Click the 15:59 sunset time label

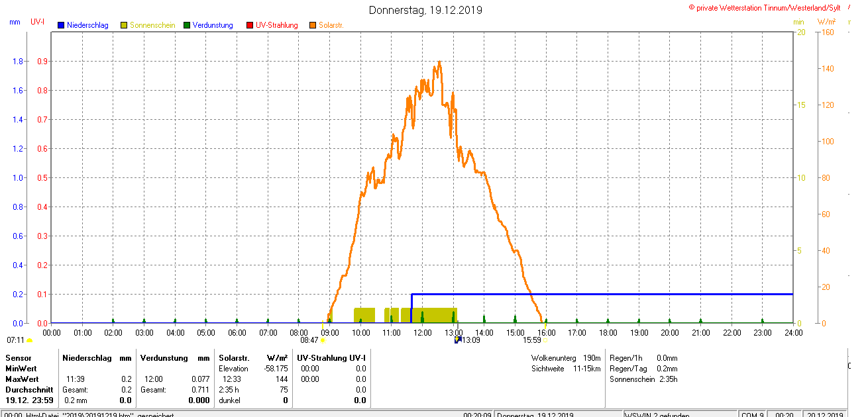coord(532,340)
